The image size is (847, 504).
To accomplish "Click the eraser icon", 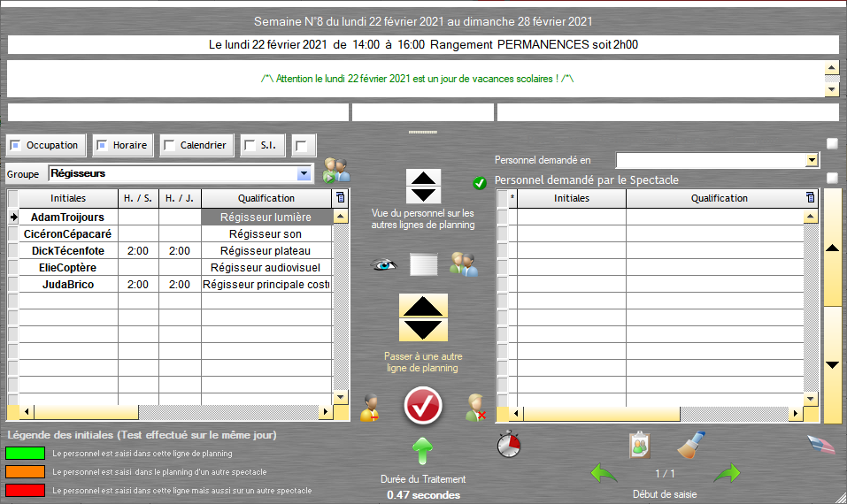I will pyautogui.click(x=820, y=445).
